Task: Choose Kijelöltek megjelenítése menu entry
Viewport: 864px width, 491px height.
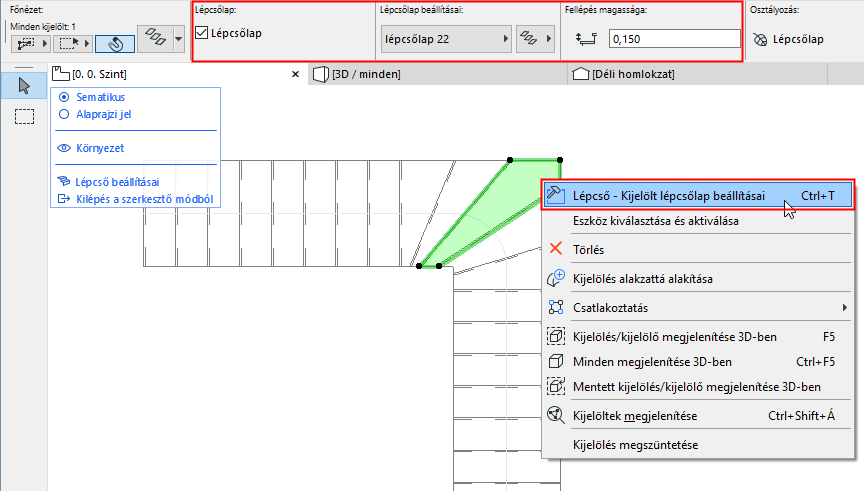Action: pyautogui.click(x=698, y=416)
